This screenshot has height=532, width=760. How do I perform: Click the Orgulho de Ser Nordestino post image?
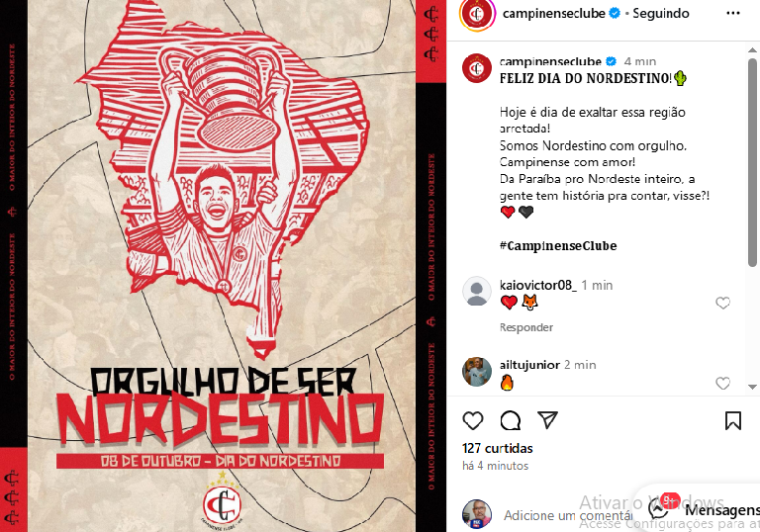(223, 266)
